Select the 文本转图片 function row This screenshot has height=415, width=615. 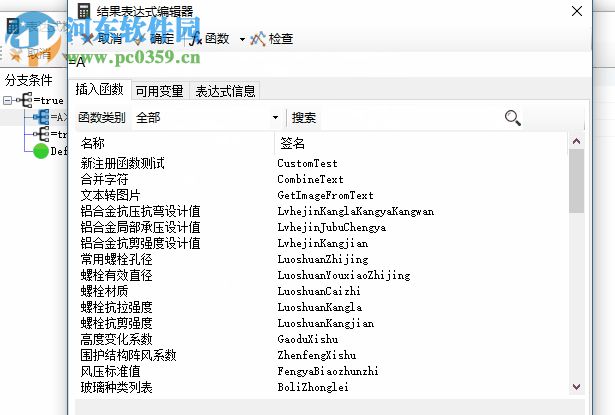pyautogui.click(x=322, y=195)
